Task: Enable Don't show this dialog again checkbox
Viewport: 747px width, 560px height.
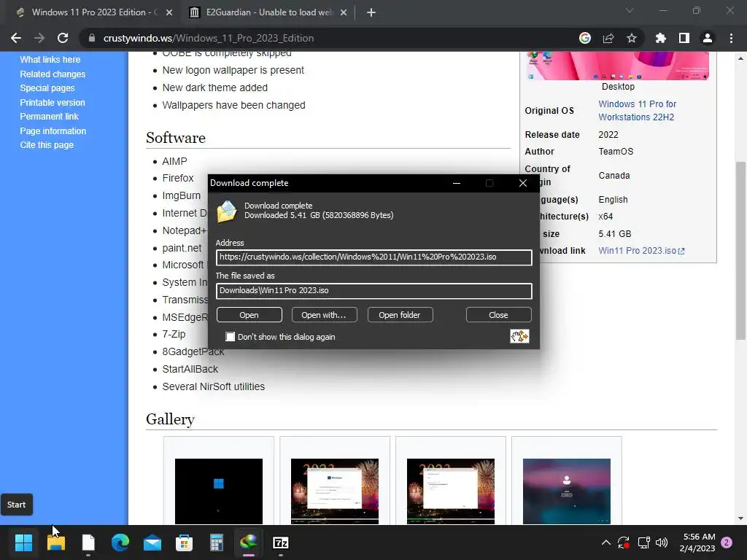Action: 230,337
